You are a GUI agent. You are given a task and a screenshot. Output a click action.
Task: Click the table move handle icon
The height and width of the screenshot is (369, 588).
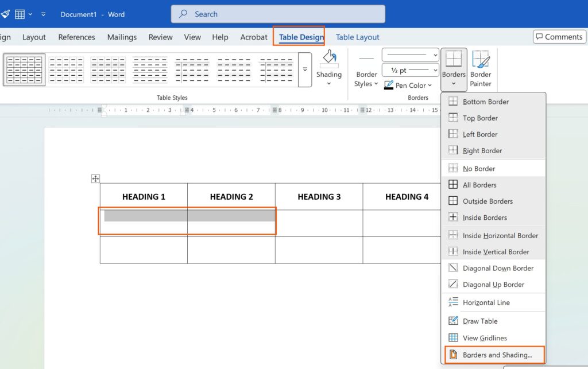[95, 179]
